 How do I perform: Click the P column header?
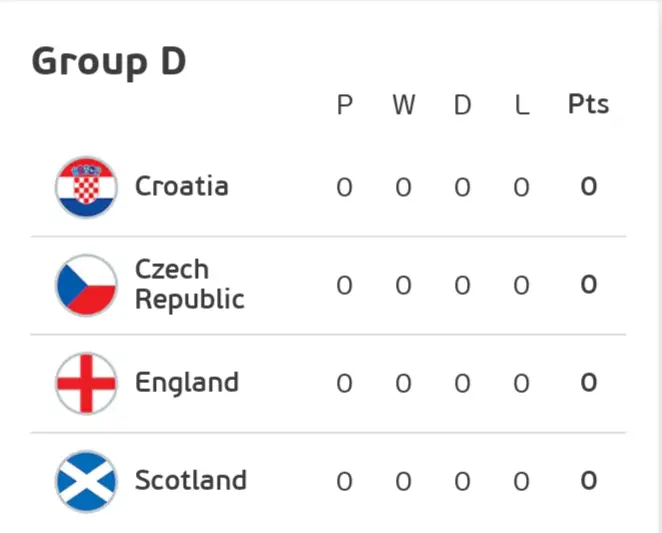click(x=345, y=106)
